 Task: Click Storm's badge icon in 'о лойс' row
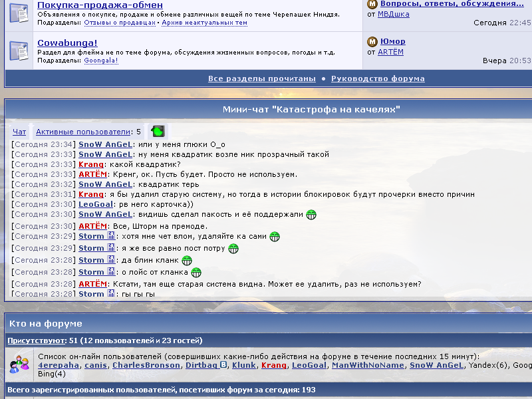[x=111, y=271]
